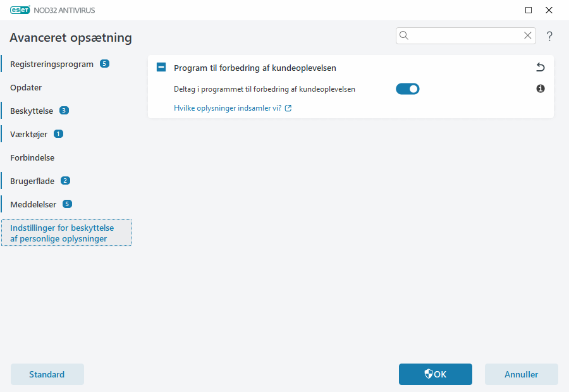The image size is (569, 392).
Task: Disable Deltag i programmet til forbedring af kundeoplevelsen
Action: pos(407,89)
